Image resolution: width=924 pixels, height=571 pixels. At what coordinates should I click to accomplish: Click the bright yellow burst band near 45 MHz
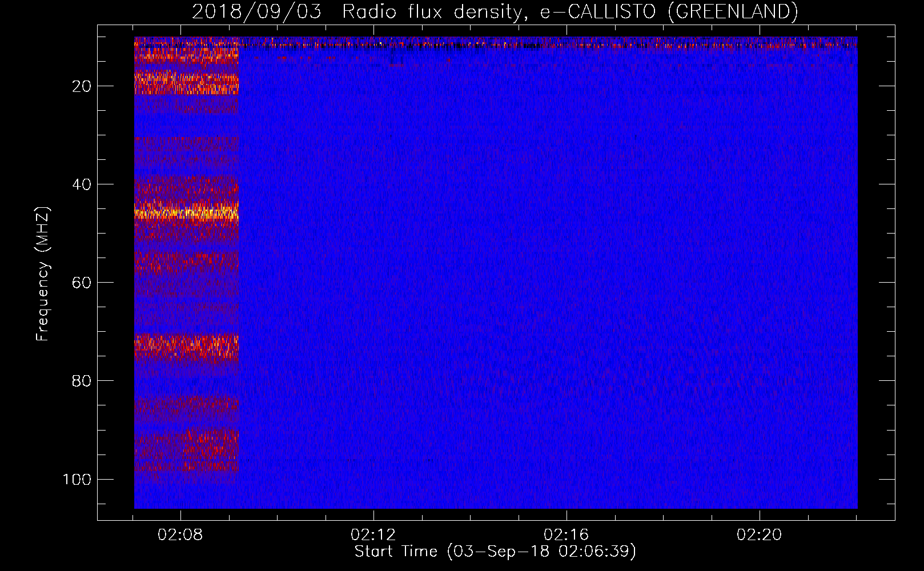(x=186, y=212)
